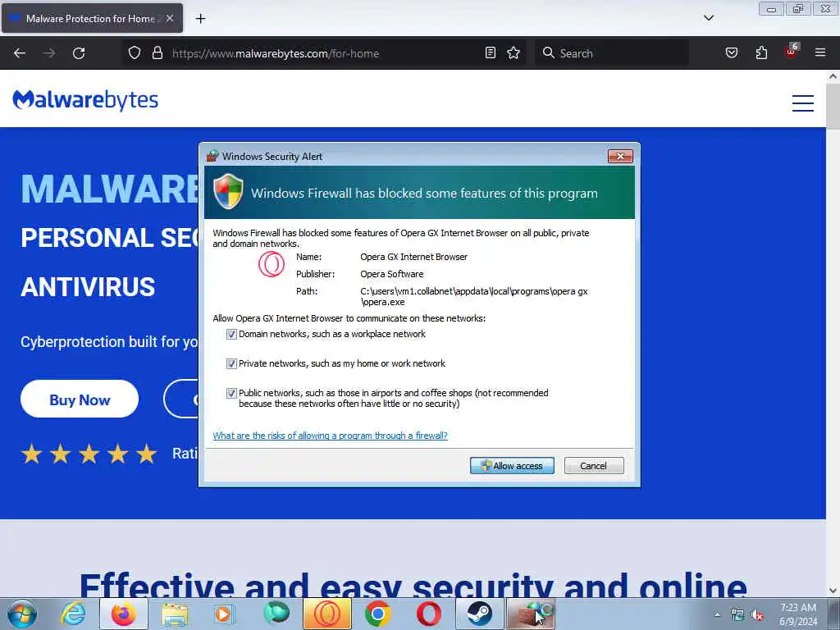
Task: Open the Firefox application menu
Action: pos(820,52)
